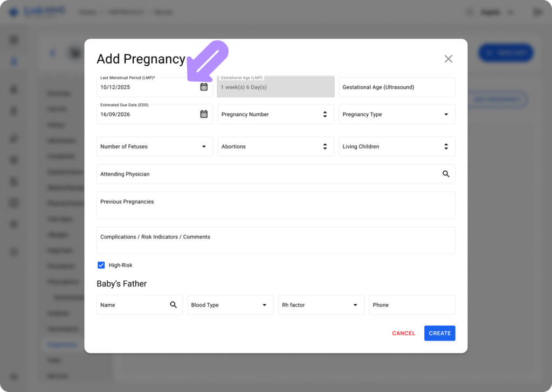
Task: Increase the Abortions count
Action: click(325, 144)
